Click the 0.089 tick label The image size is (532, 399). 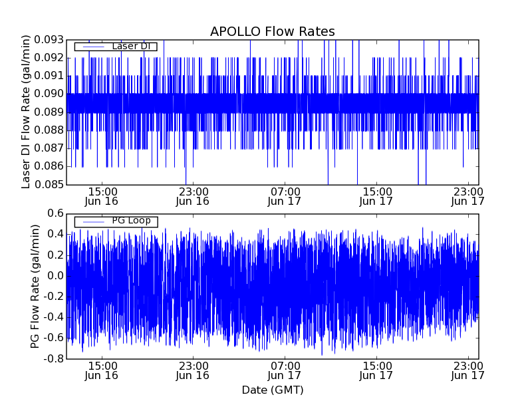[49, 112]
